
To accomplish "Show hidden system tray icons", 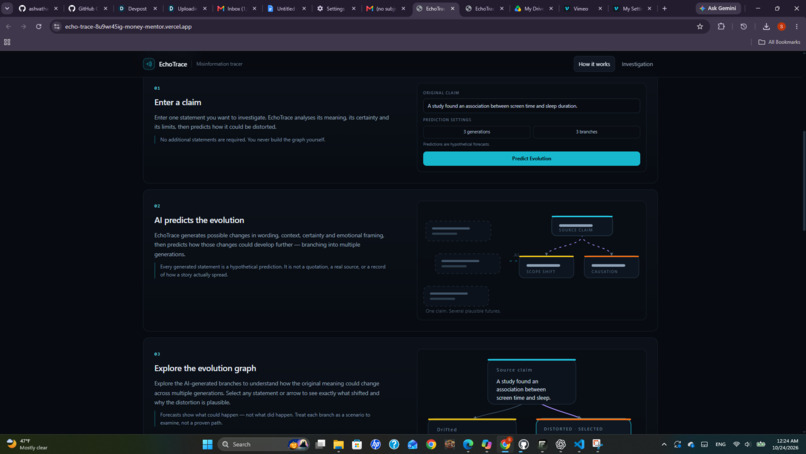I will pyautogui.click(x=664, y=444).
